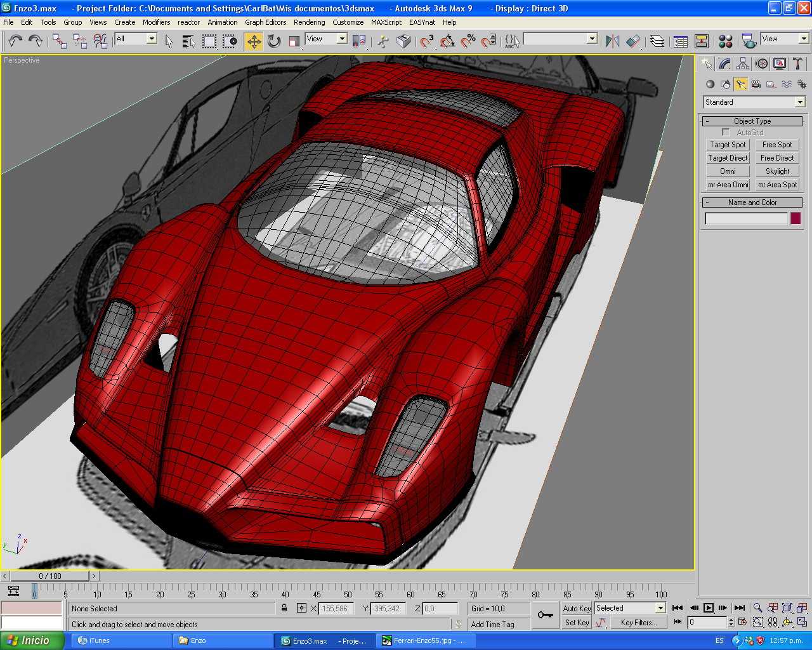Viewport: 812px width, 650px height.
Task: Click the Key Filters button
Action: tap(638, 623)
